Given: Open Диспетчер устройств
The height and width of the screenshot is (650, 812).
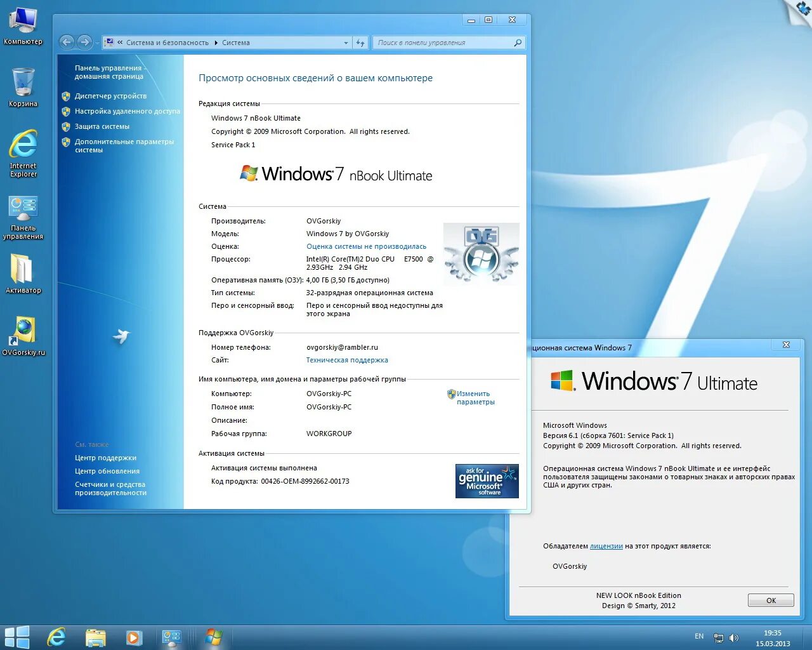Looking at the screenshot, I should [110, 96].
